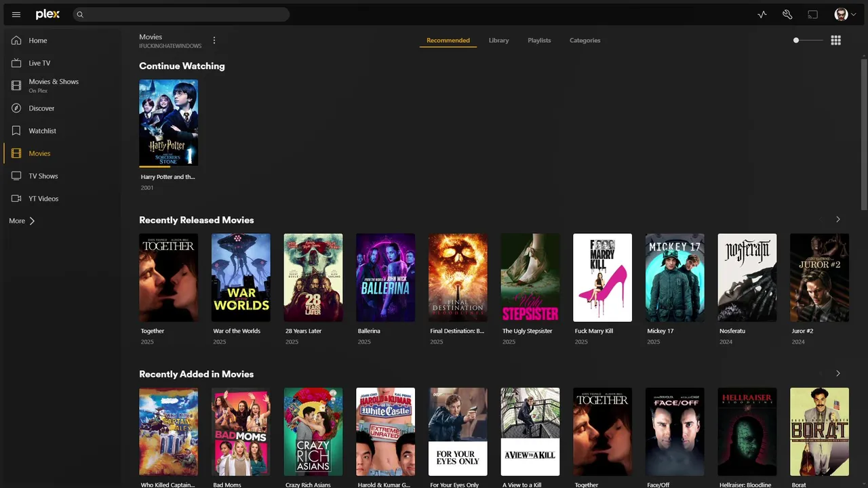
Task: Open Final Destination Bloodlines poster
Action: (458, 277)
